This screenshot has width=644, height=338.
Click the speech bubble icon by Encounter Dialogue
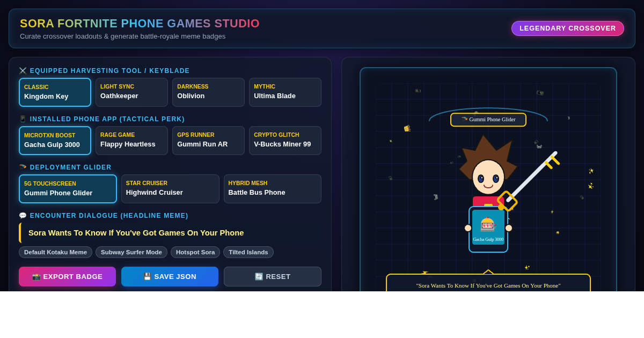click(23, 216)
